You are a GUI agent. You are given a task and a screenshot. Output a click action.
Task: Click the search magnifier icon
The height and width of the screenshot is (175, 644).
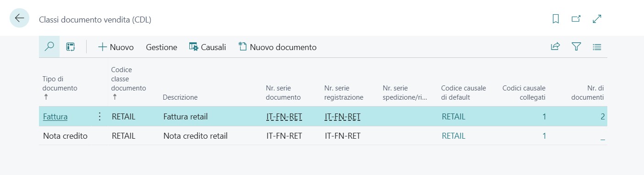[x=50, y=47]
